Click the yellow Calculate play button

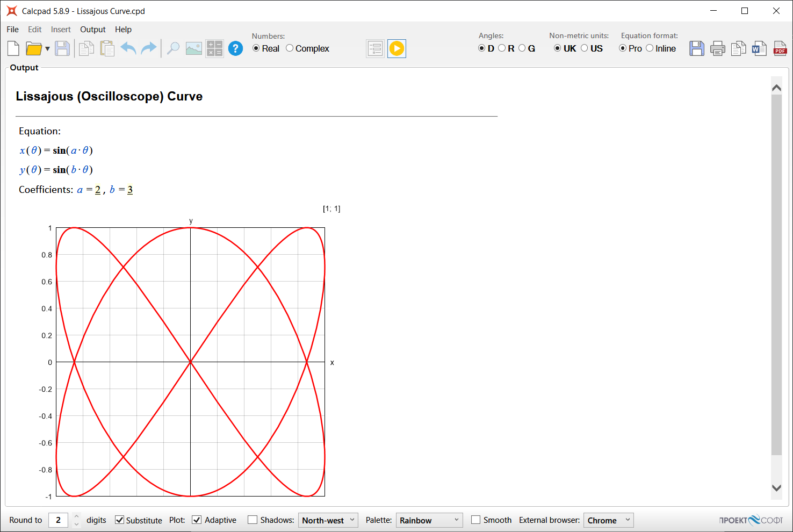[396, 49]
